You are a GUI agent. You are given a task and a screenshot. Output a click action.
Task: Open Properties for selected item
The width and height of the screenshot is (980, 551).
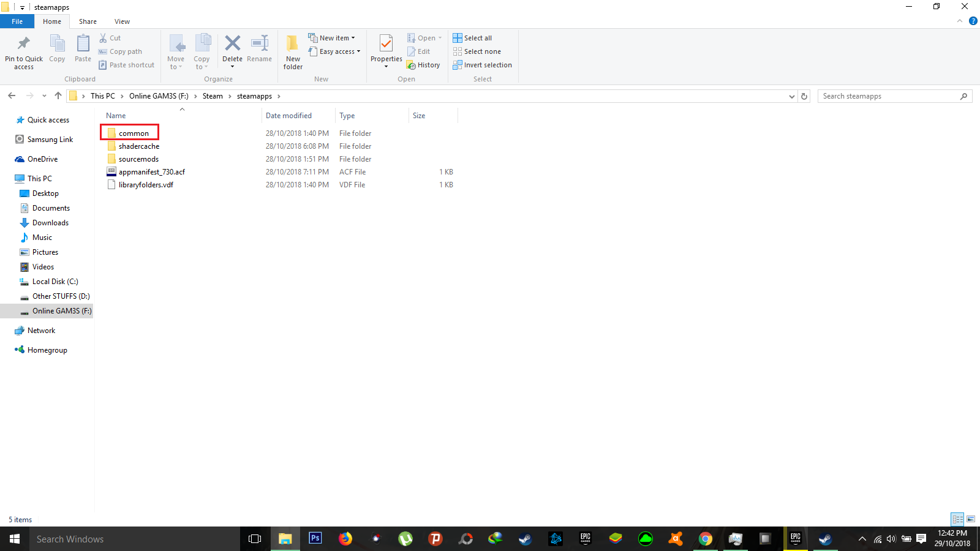point(386,51)
